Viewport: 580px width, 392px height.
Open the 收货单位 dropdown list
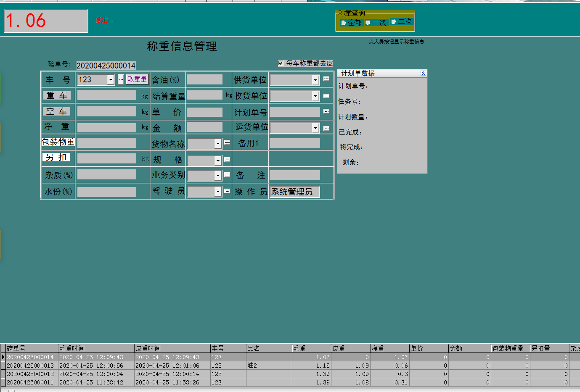coord(315,96)
